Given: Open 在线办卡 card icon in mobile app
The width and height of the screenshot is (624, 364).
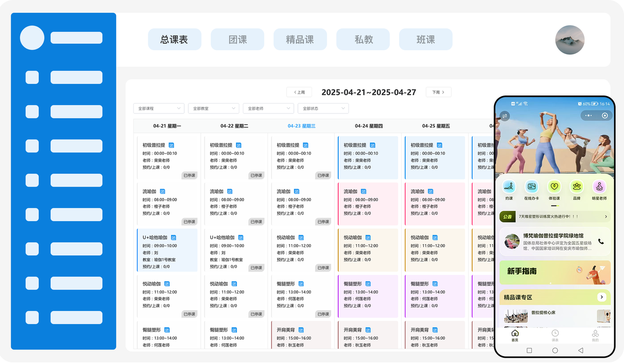Looking at the screenshot, I should point(531,187).
